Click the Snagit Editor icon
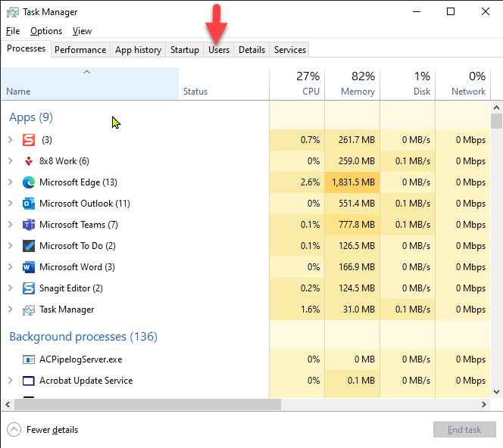Viewport: 503px width, 448px height. [x=29, y=288]
